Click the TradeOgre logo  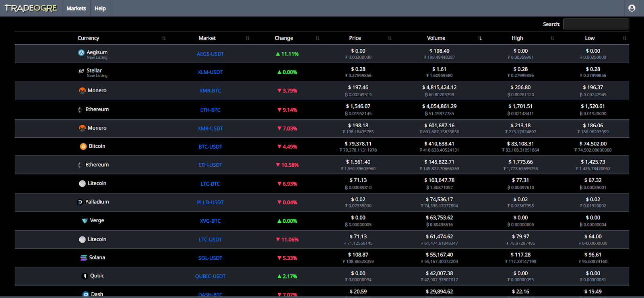(x=31, y=8)
